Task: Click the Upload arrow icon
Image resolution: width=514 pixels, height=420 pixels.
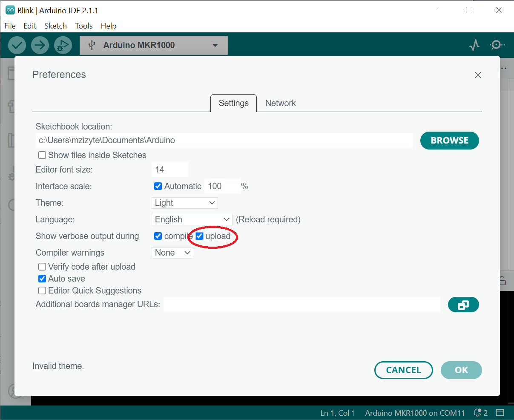Action: [40, 45]
